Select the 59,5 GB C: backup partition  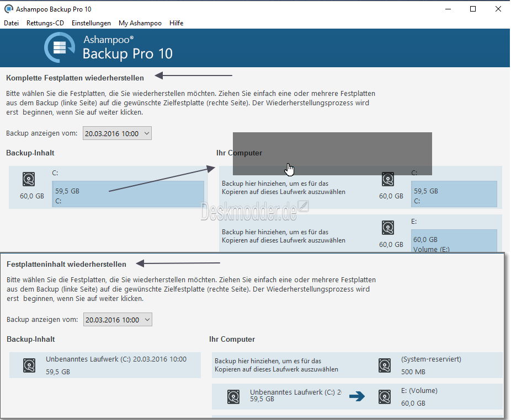point(128,193)
